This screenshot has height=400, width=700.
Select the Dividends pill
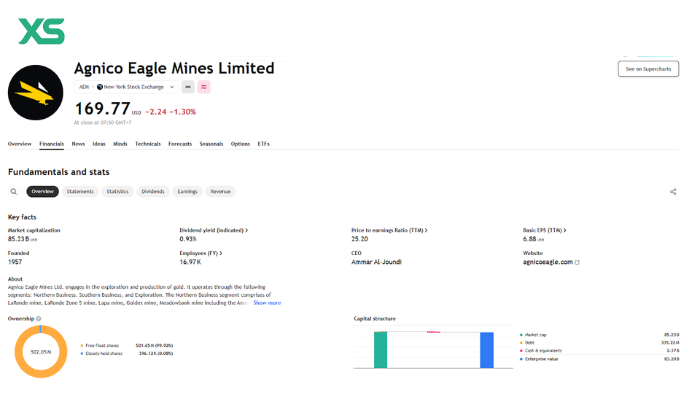pyautogui.click(x=153, y=192)
